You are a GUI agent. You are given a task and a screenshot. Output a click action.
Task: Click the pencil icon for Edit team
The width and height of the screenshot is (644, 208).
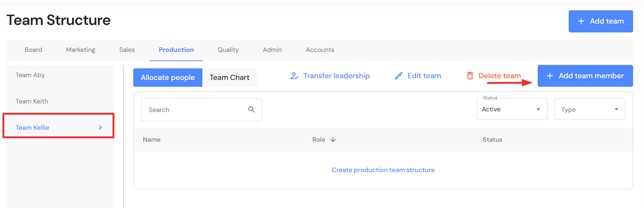(399, 76)
